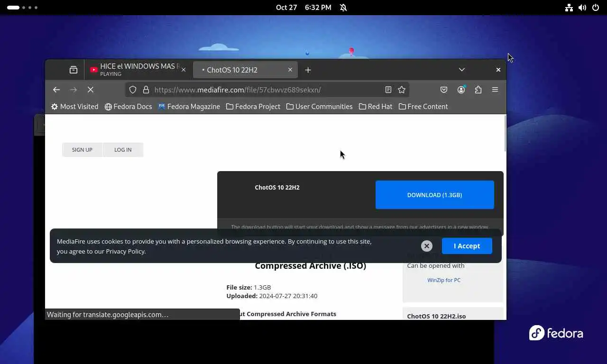Switch to the YouTube HICE el WINDOWS tab
Image resolution: width=607 pixels, height=364 pixels.
(x=138, y=70)
